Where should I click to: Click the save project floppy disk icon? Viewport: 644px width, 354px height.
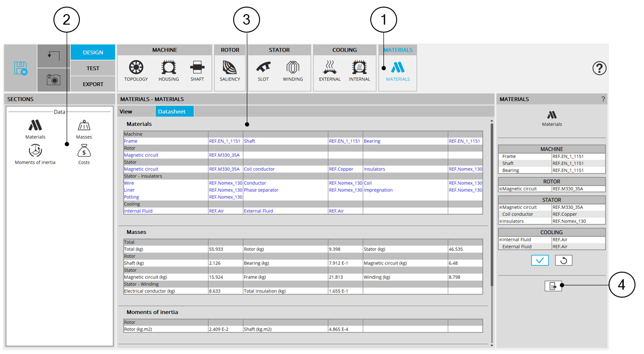[x=20, y=68]
